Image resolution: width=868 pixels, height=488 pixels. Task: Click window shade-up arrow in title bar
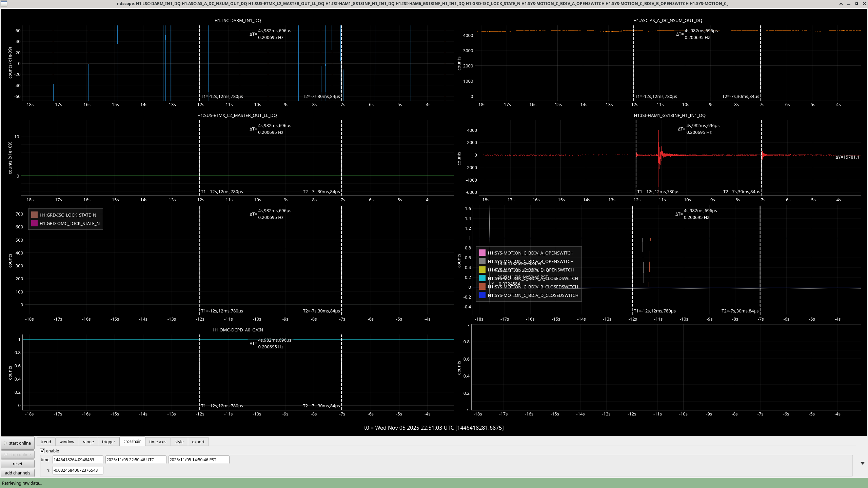pos(841,4)
